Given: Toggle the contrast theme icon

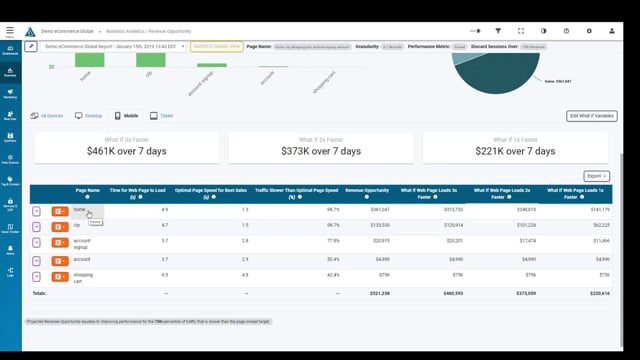Looking at the screenshot, I should pyautogui.click(x=543, y=31).
